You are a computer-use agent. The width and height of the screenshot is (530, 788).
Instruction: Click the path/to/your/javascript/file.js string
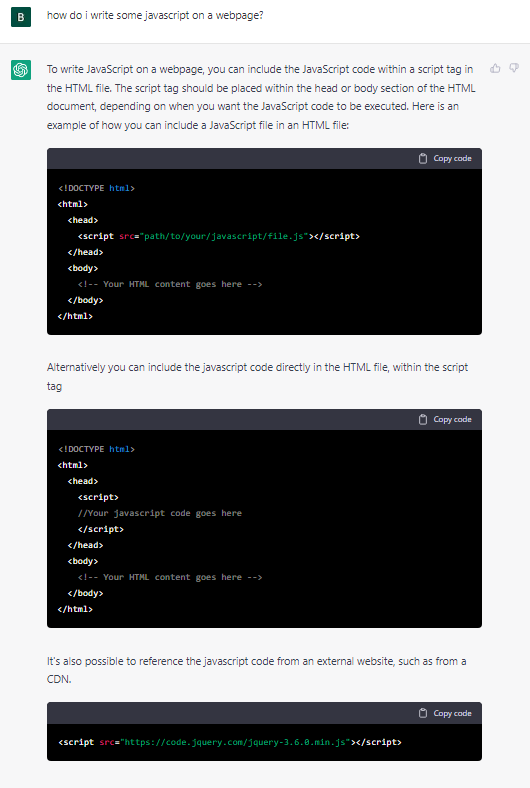224,236
